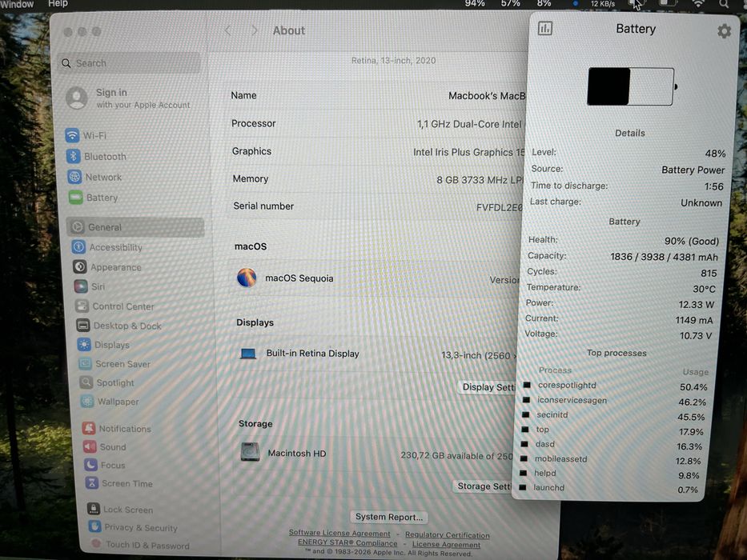Select the helpd process row

tap(609, 474)
